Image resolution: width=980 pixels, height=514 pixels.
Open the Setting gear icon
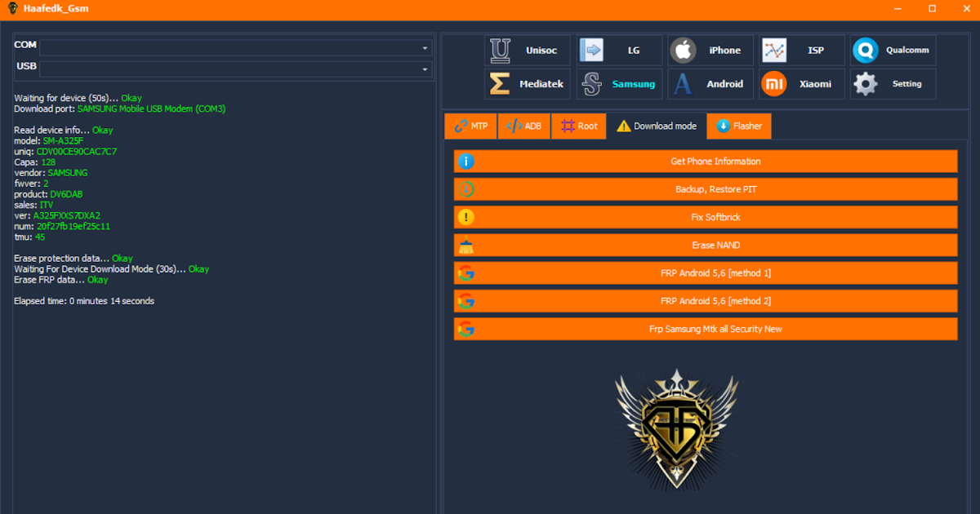[865, 84]
